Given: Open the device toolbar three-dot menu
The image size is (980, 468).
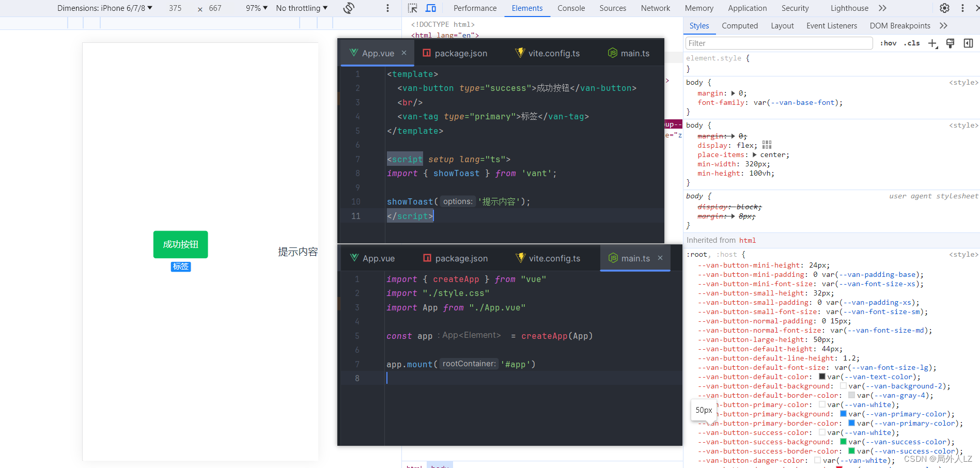Looking at the screenshot, I should (387, 8).
